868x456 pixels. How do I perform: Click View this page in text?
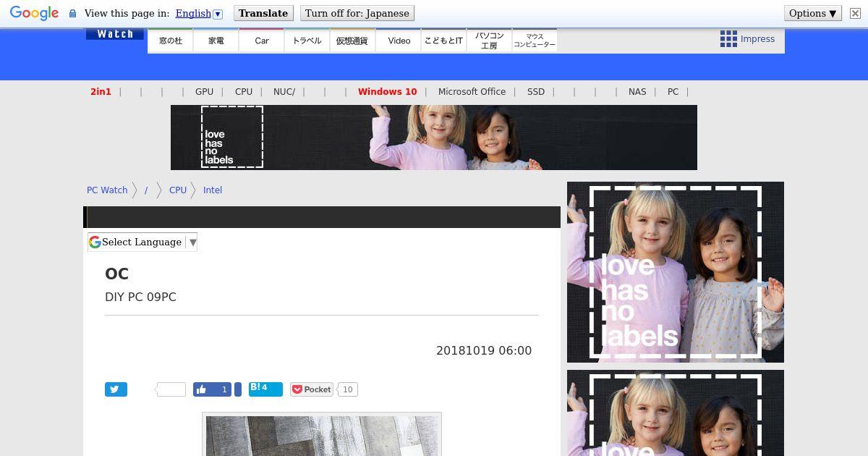pos(127,13)
